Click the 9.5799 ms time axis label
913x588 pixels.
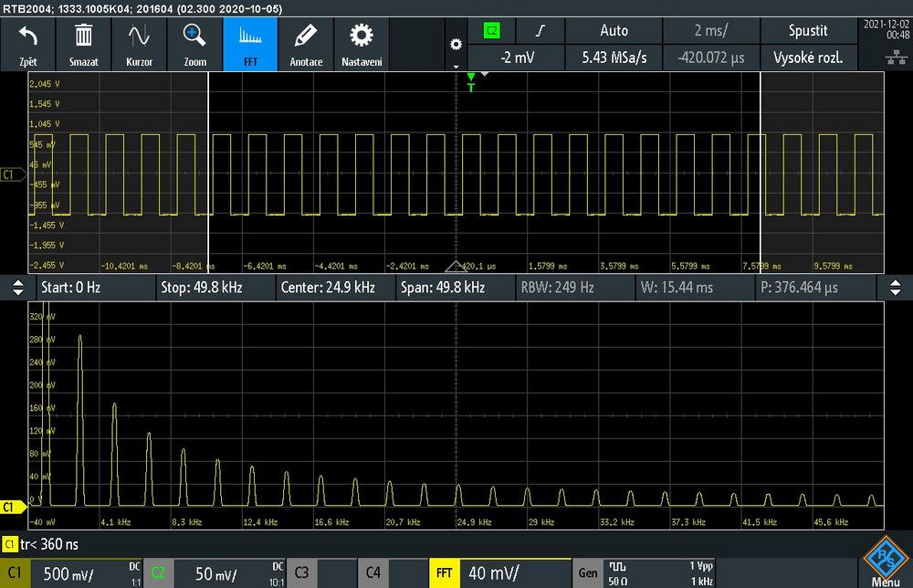[834, 266]
